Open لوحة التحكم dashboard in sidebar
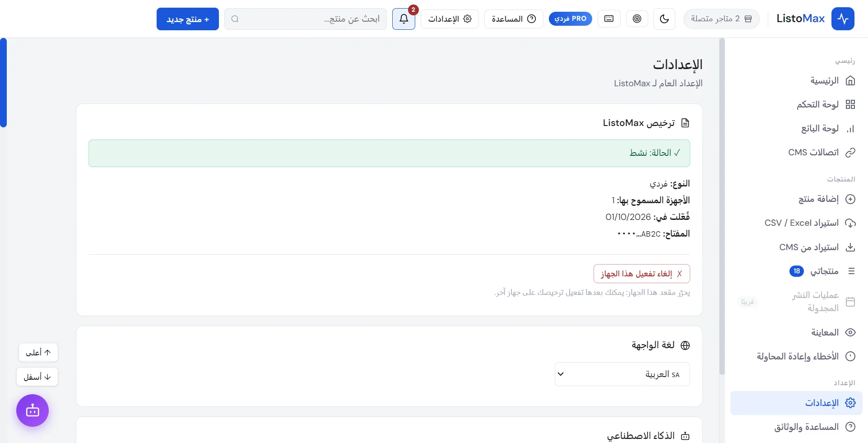The width and height of the screenshot is (868, 443). point(796,105)
